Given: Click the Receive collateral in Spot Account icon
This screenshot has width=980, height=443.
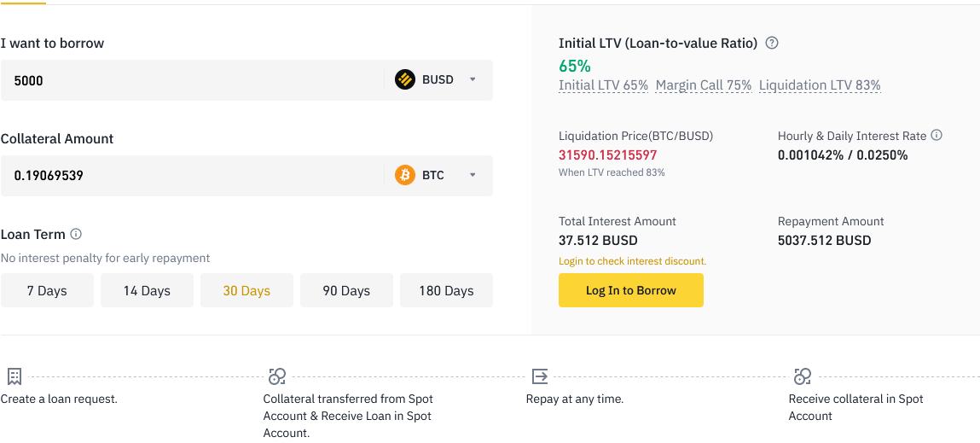Looking at the screenshot, I should pyautogui.click(x=803, y=376).
